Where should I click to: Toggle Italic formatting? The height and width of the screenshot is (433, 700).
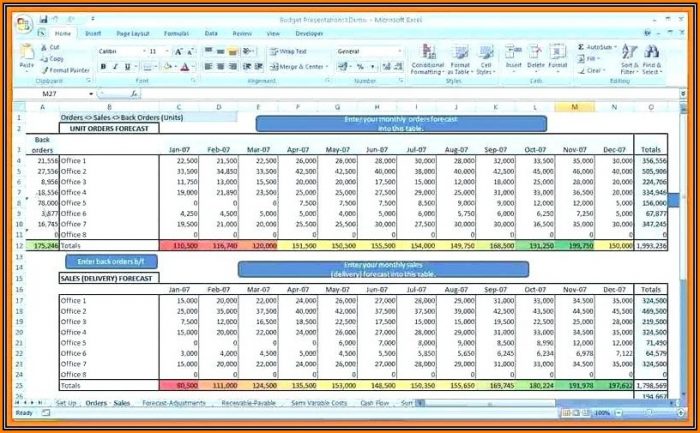[x=115, y=67]
